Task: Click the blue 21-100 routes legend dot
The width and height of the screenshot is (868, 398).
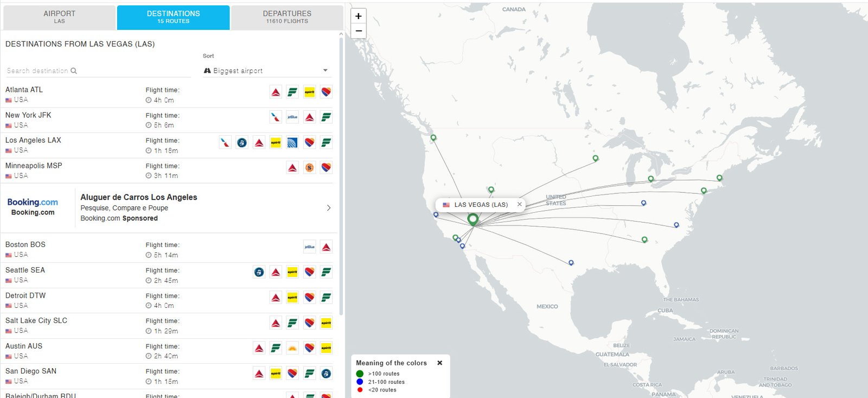Action: 360,382
